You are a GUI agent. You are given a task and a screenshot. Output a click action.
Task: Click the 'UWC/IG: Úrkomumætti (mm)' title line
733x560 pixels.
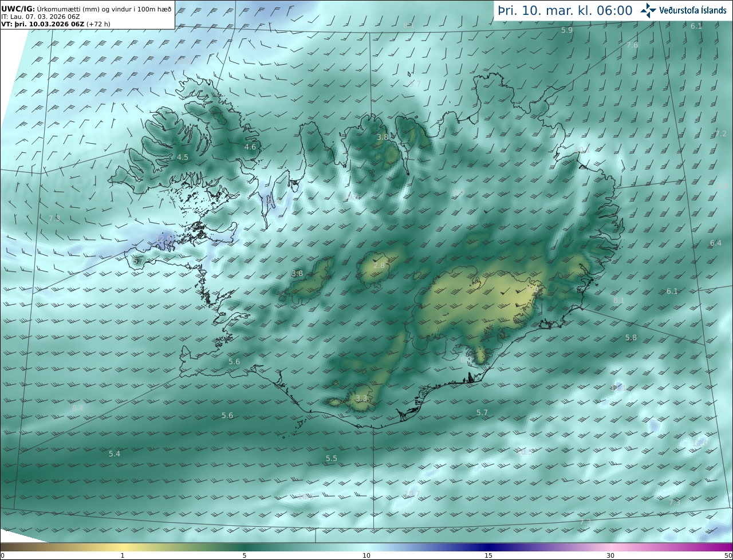coord(86,9)
